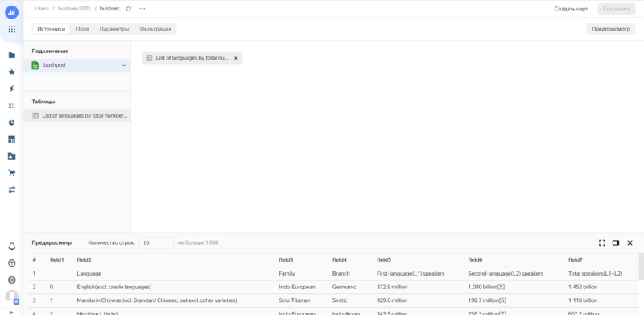Open settings gear icon in sidebar

click(x=11, y=280)
